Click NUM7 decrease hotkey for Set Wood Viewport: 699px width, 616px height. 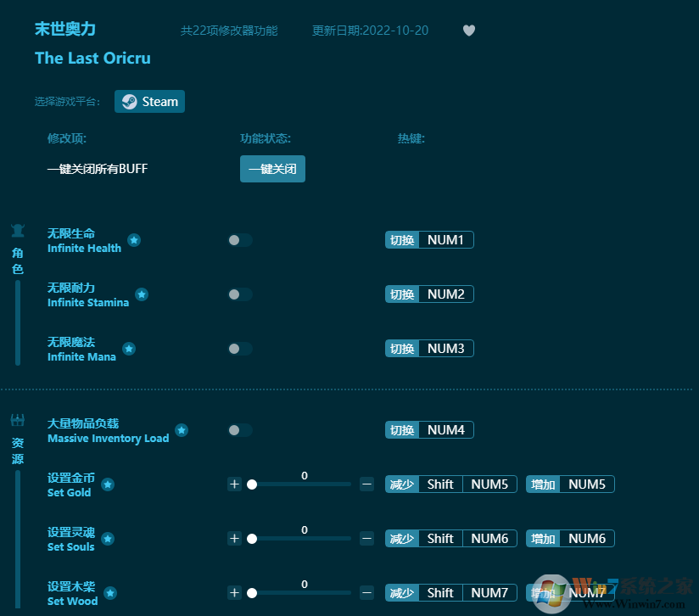tap(489, 593)
